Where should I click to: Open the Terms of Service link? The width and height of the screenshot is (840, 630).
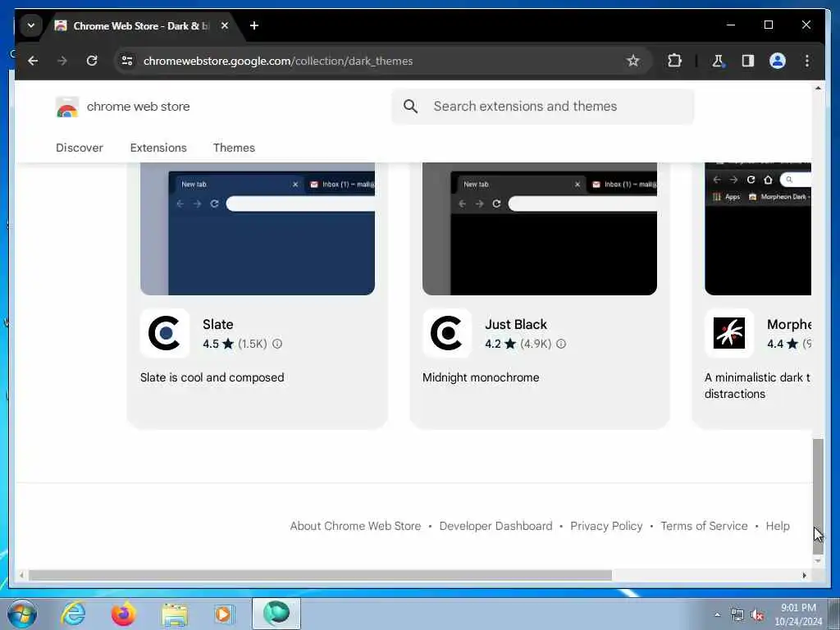coord(704,526)
